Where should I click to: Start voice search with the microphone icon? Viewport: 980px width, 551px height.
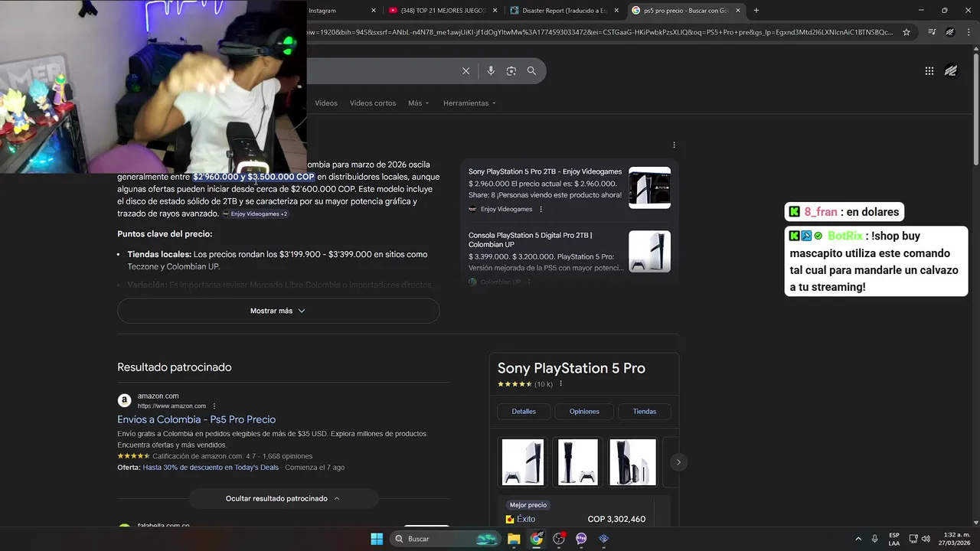click(491, 71)
